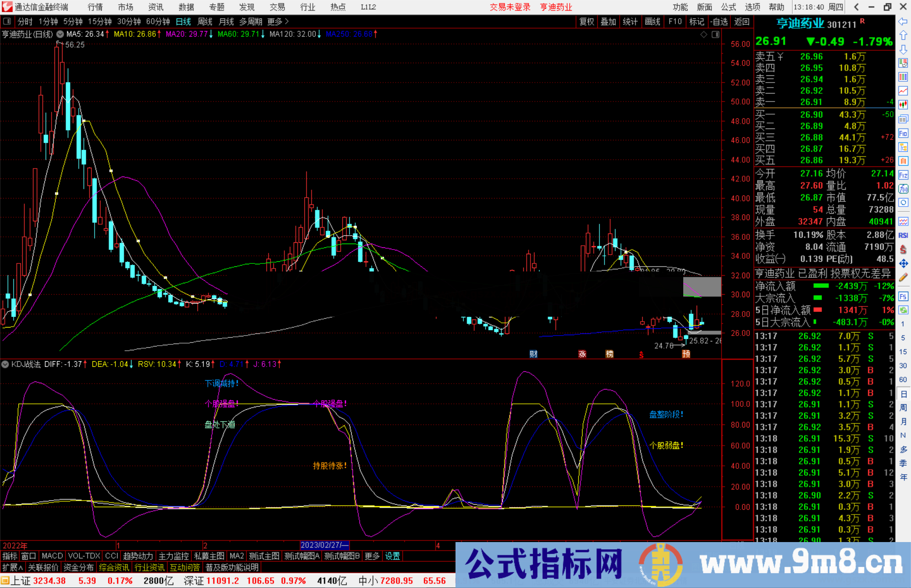Screen dimensions: 911x588
Task: Collapse panel using the 扩展∧ expander
Action: [12, 567]
